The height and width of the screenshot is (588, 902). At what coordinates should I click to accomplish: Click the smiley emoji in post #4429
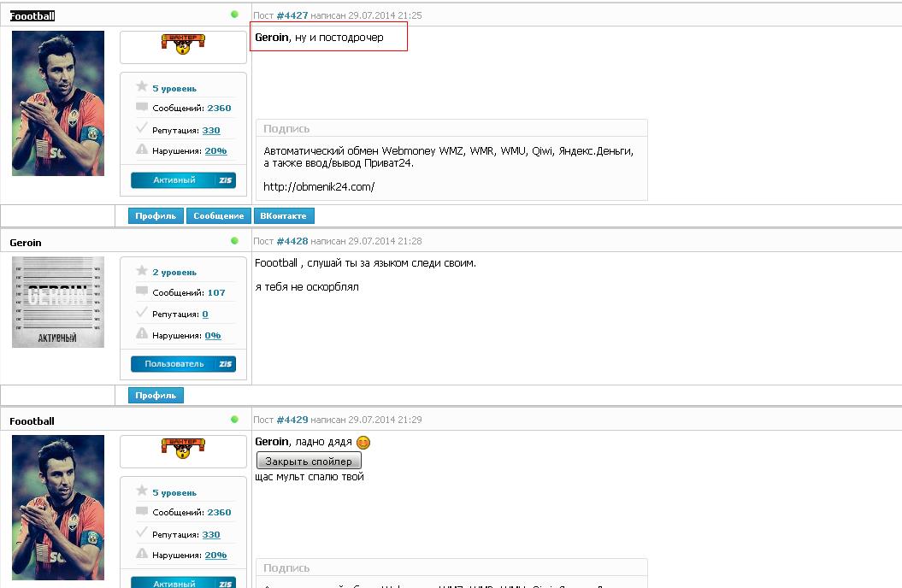click(363, 443)
